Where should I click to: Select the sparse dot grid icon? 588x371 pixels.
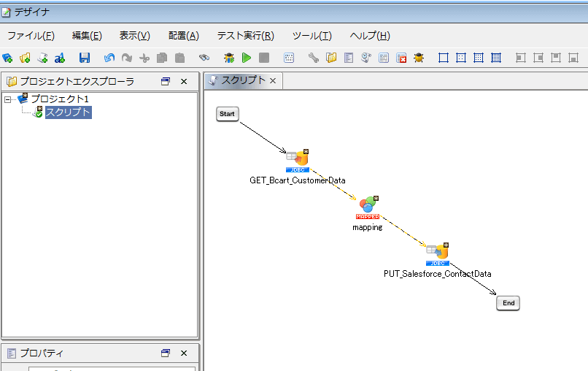461,58
